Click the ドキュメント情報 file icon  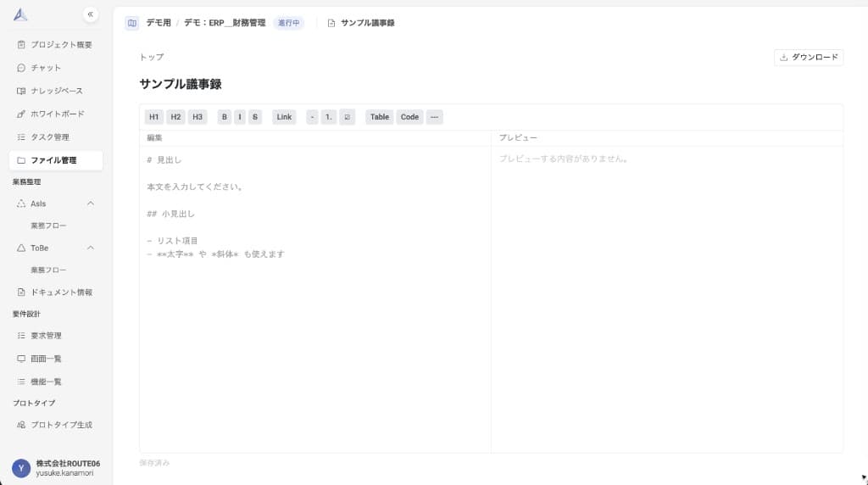click(21, 293)
